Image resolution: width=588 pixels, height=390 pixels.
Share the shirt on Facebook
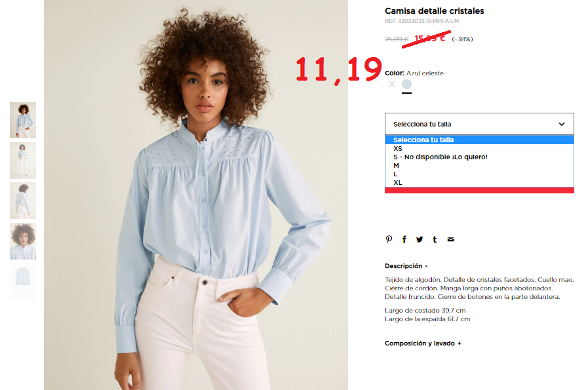(404, 239)
